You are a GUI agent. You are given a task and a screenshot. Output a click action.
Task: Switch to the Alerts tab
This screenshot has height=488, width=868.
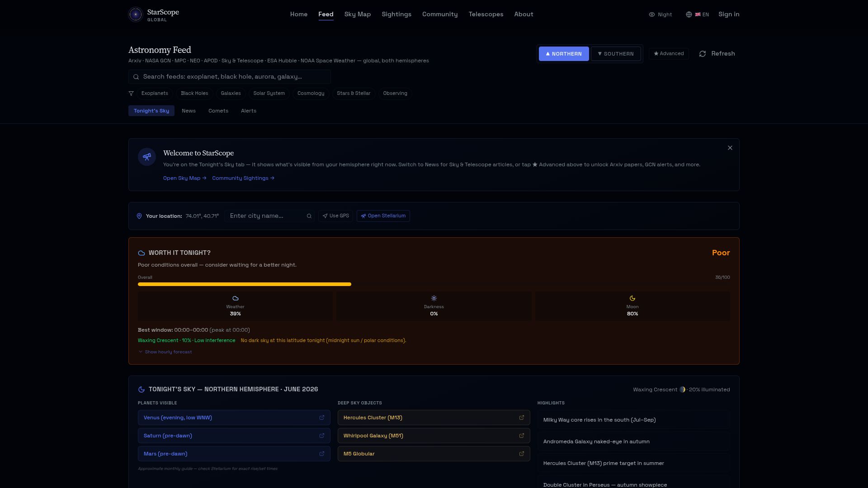click(249, 111)
